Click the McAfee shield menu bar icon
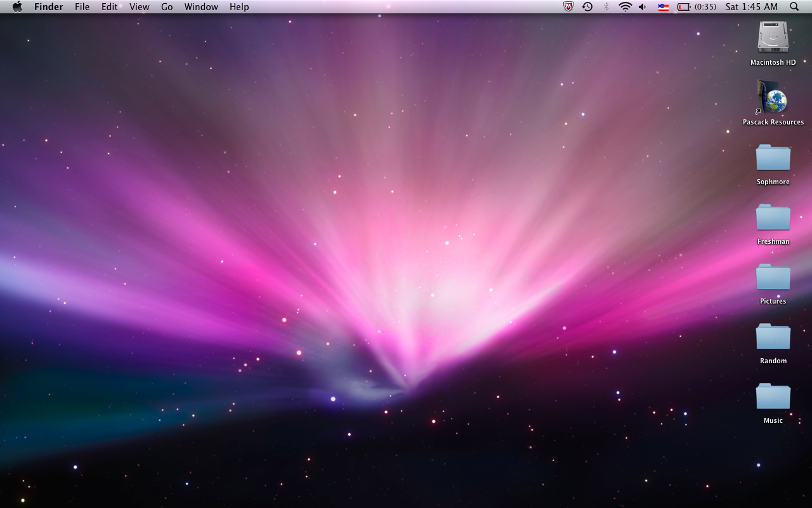Screen dimensions: 812x508 (568, 6)
